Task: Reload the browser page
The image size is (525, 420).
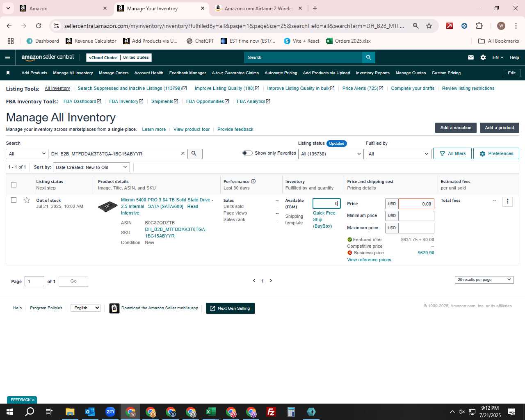Action: (39, 26)
